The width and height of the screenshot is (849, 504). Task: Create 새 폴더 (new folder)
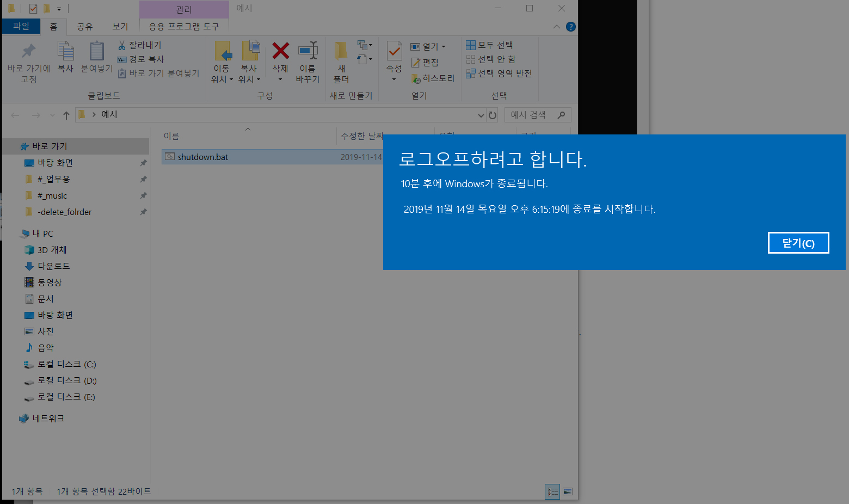[341, 63]
